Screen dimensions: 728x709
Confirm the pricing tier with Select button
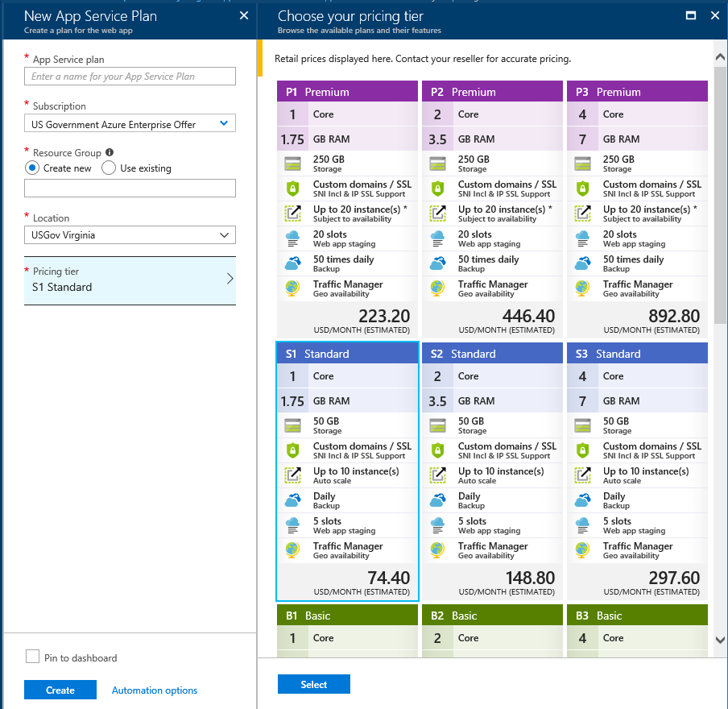pos(314,684)
